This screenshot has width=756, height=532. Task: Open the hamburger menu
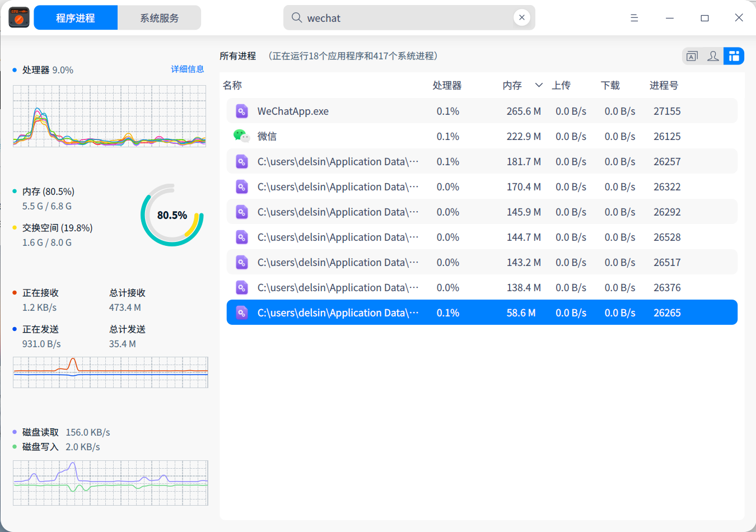click(634, 17)
